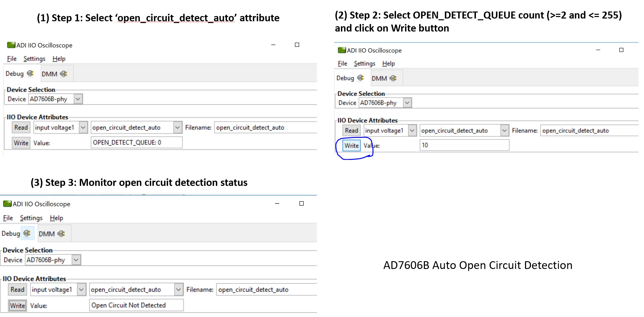Open input voltage1 channel dropdown in Step 3 window

coord(58,289)
